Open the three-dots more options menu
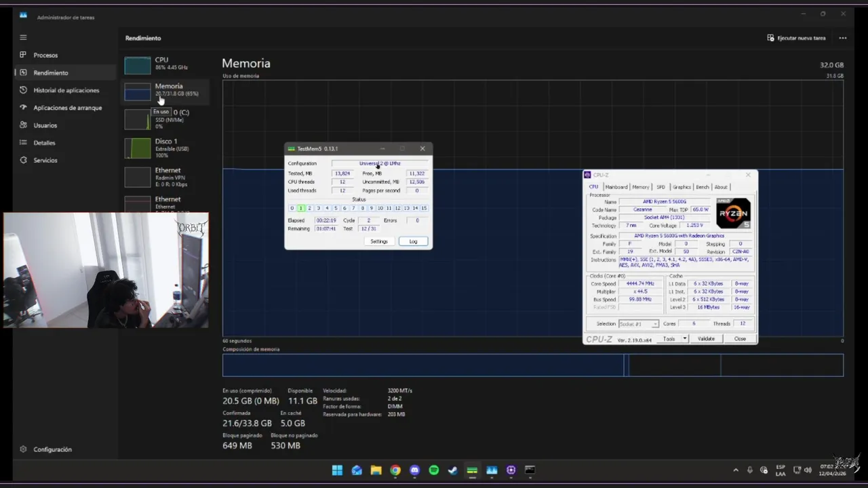 click(x=843, y=38)
